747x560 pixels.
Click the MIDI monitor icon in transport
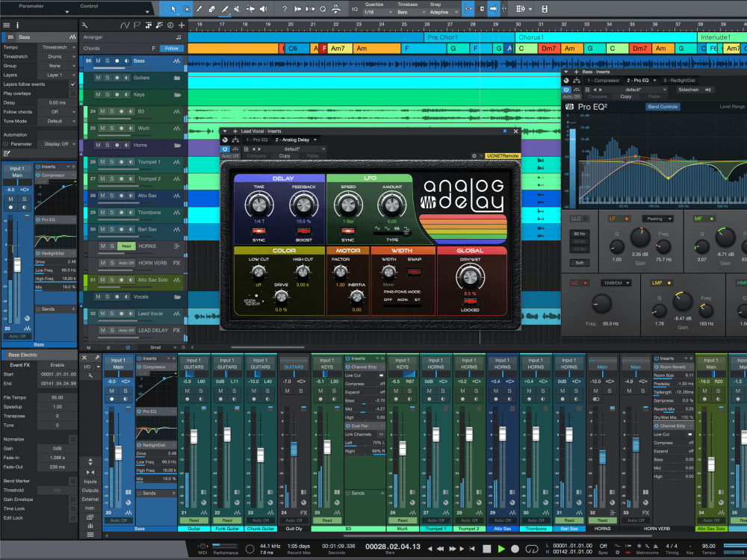pos(202,547)
